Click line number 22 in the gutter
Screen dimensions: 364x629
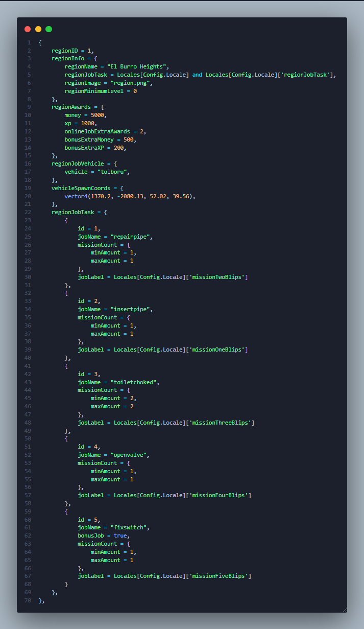pos(28,212)
